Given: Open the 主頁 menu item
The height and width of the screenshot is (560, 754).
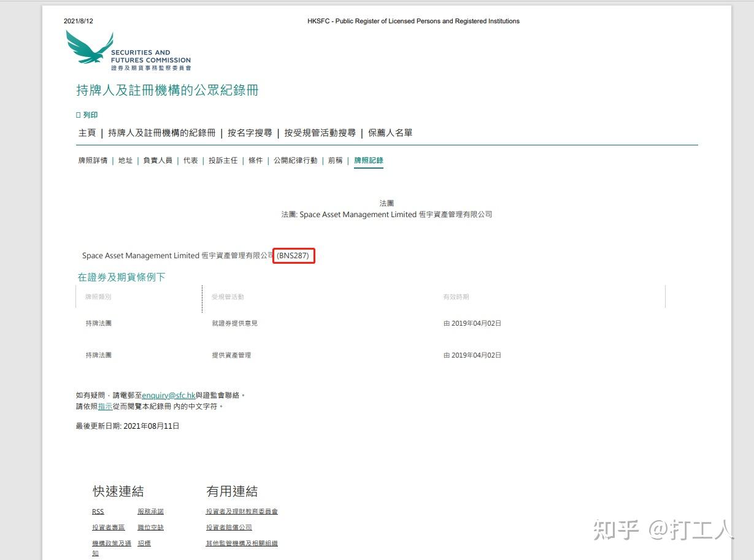Looking at the screenshot, I should [x=86, y=132].
